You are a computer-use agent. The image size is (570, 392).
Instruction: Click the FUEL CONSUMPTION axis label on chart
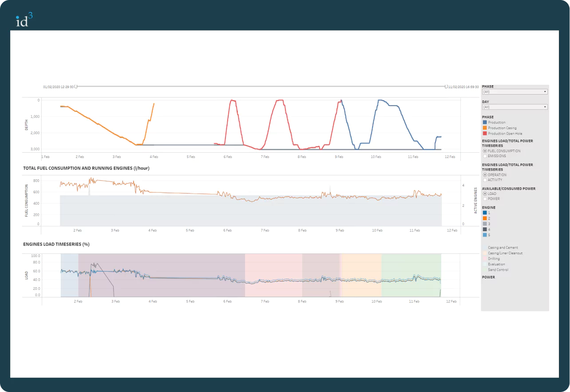point(26,200)
